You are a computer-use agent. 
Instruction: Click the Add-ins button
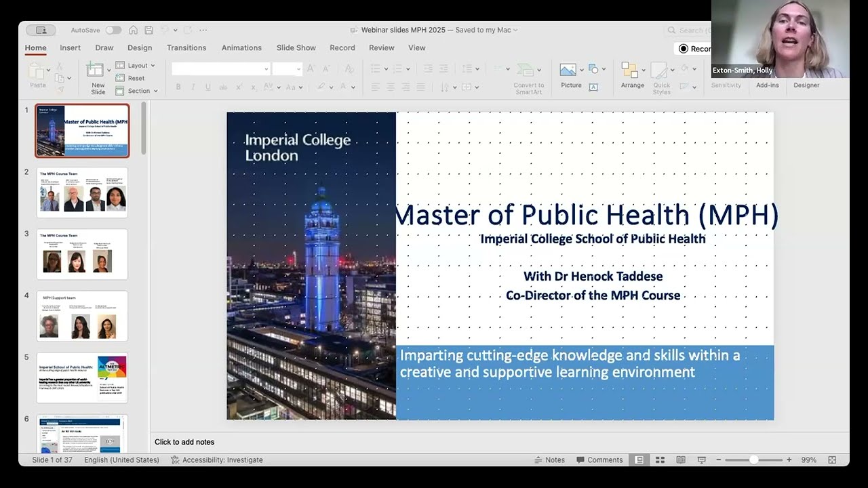pos(768,85)
